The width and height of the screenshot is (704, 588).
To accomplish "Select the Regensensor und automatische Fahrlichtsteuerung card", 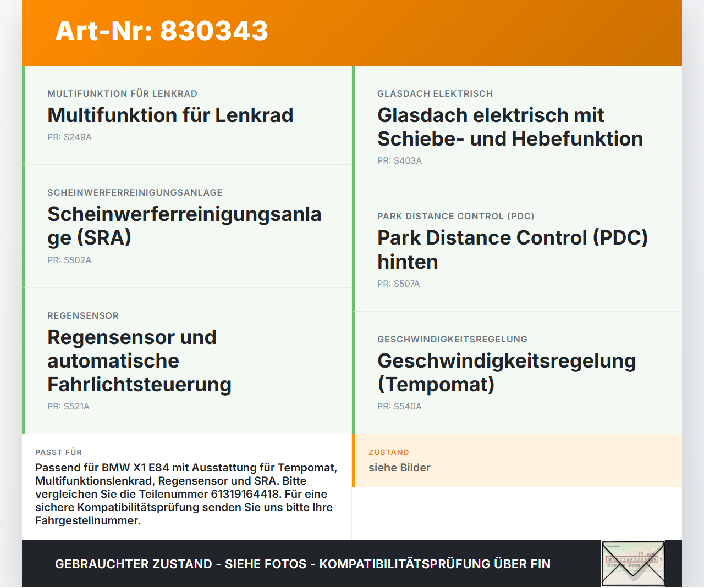I will tap(187, 361).
